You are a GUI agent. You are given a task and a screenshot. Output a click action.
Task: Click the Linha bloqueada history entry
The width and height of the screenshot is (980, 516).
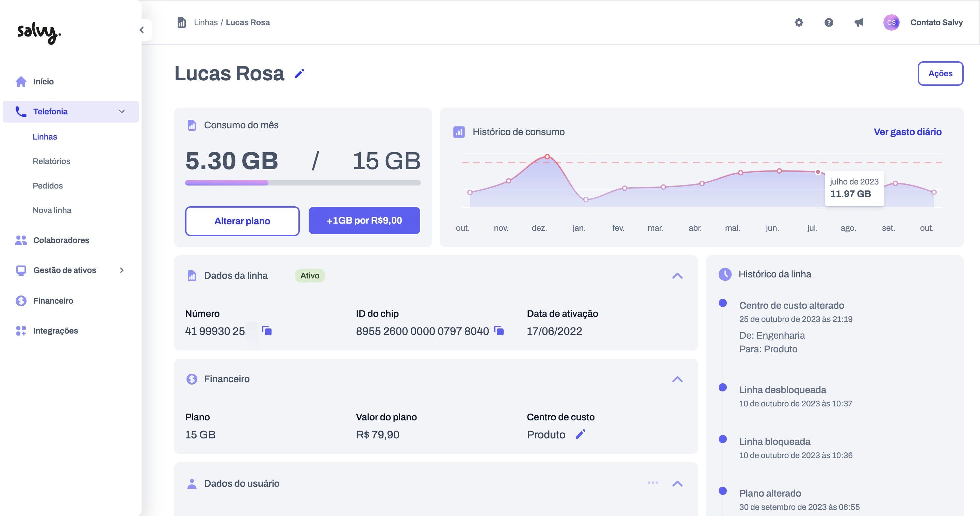click(x=774, y=442)
